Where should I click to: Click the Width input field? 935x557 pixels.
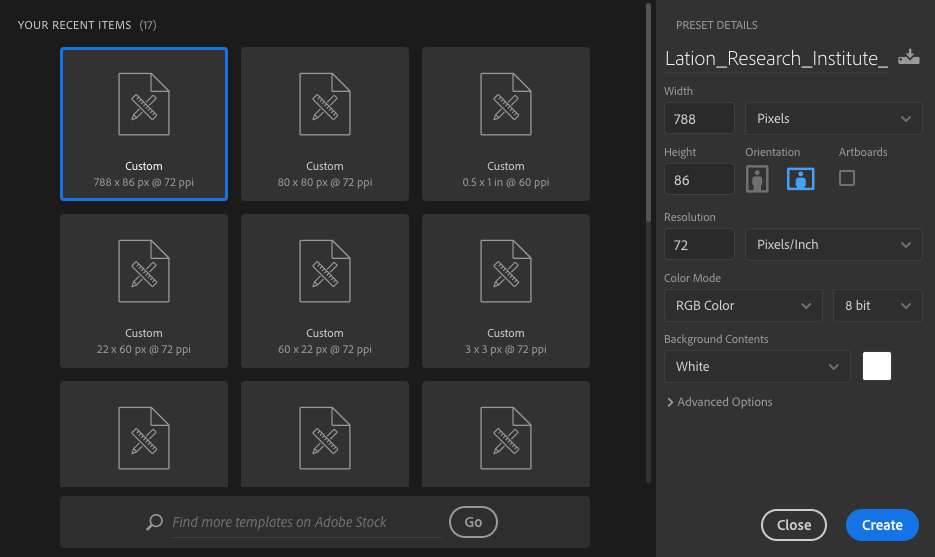tap(699, 118)
